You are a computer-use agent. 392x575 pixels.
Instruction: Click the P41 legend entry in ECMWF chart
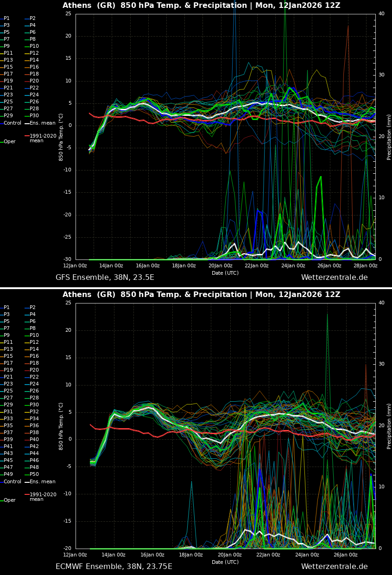(x=8, y=447)
